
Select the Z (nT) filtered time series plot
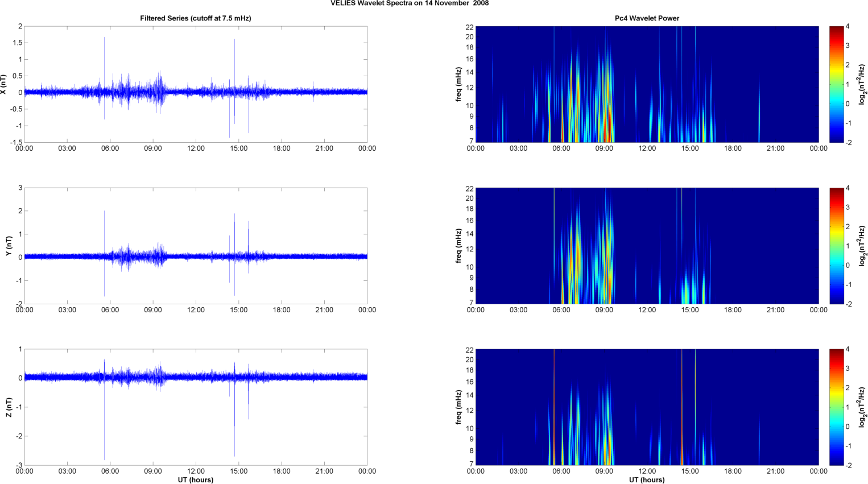tap(196, 407)
